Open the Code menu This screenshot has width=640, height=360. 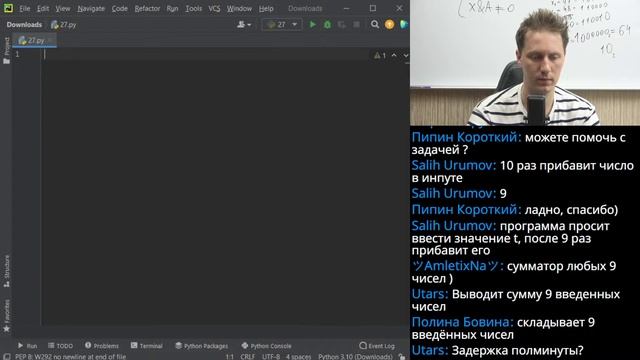pos(119,8)
